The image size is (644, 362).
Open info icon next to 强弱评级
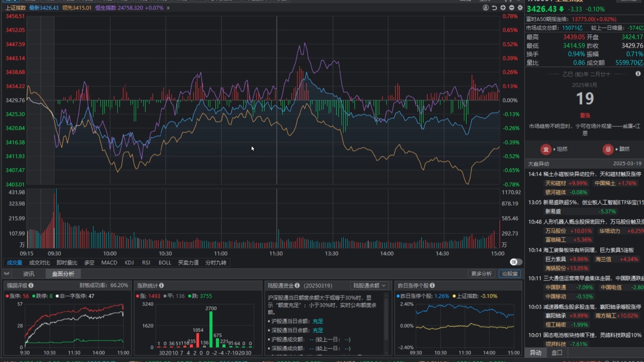click(31, 285)
